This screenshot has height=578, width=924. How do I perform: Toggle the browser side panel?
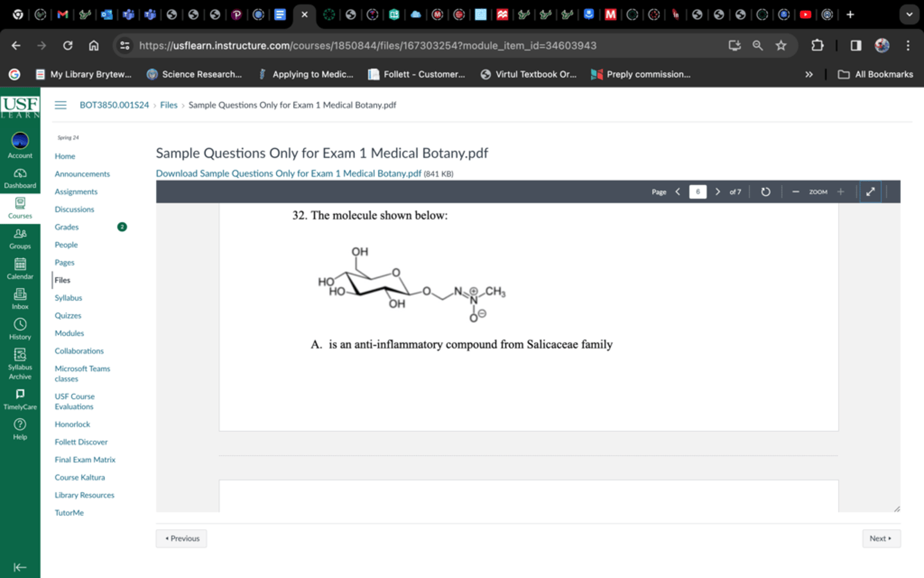856,46
